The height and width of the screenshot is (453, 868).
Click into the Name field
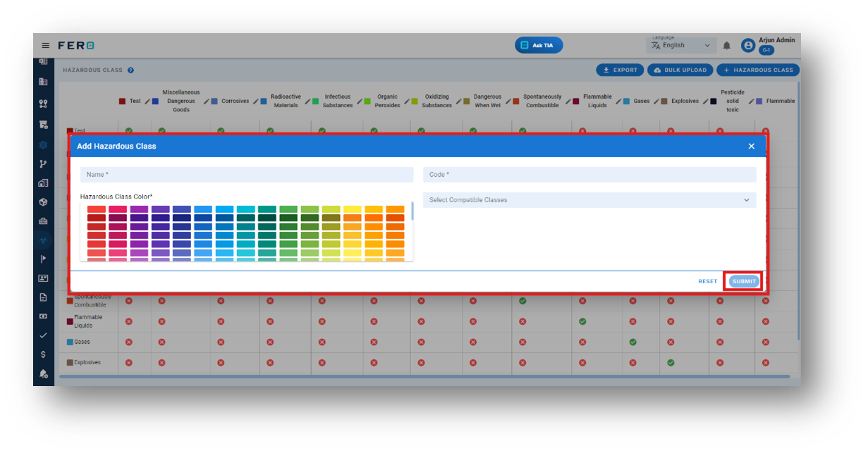[247, 175]
